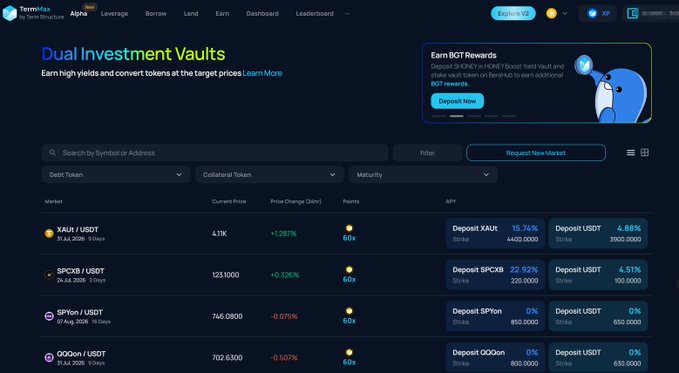Click the TermMax logo
Screen dimensions: 679x373
click(33, 13)
